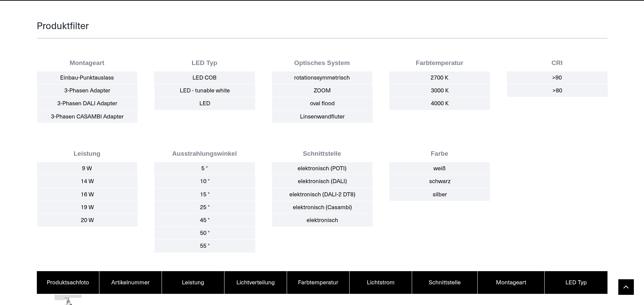644x305 pixels.
Task: Select the Einbau-Punktauslass mounting filter
Action: [x=87, y=78]
